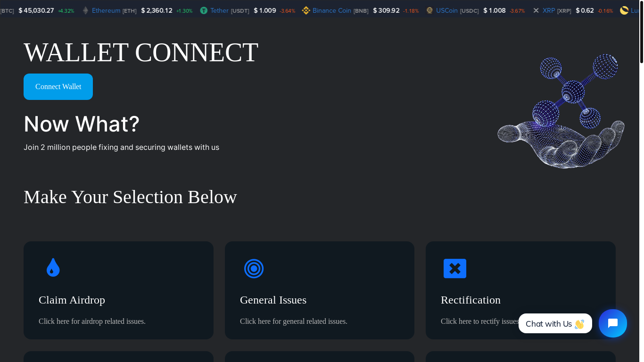Click the XRP logo in ticker
The width and height of the screenshot is (644, 362).
coord(536,10)
